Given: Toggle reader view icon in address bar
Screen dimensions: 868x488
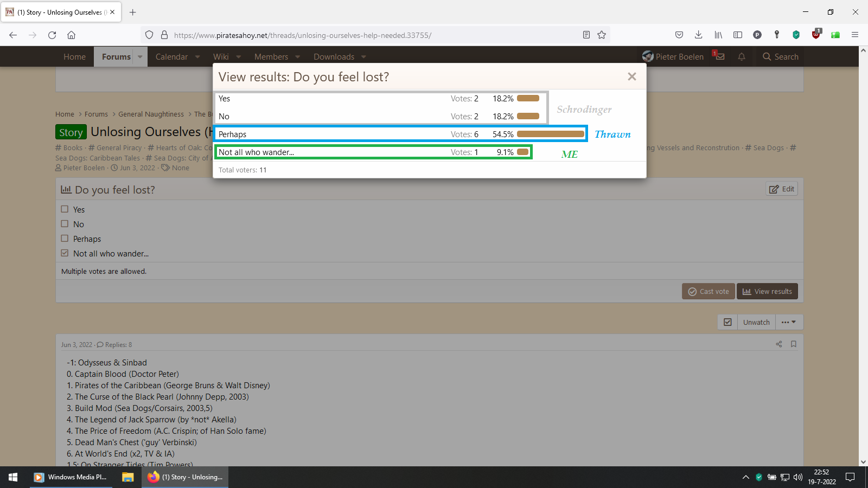Looking at the screenshot, I should 586,35.
